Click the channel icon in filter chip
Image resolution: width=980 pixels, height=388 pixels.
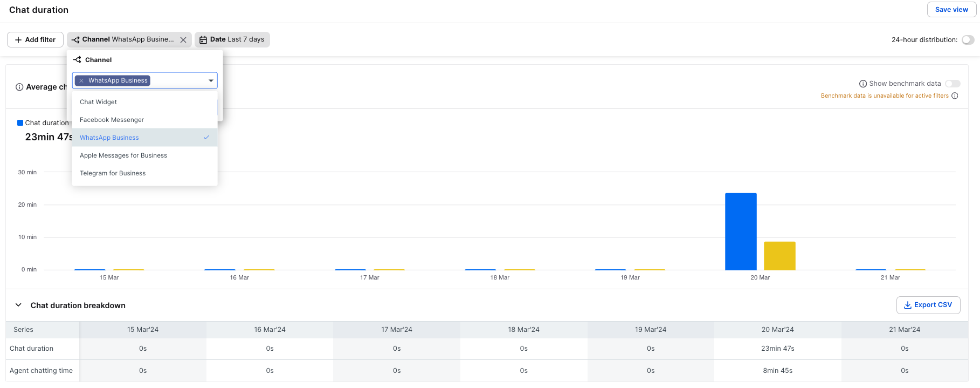click(x=75, y=40)
